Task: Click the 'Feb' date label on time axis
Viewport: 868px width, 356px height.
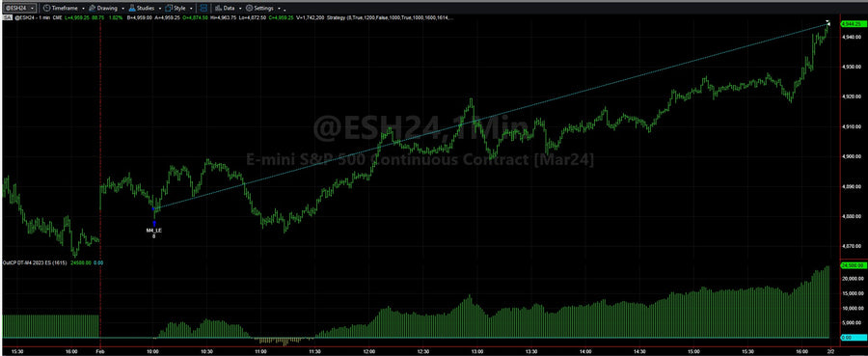Action: click(x=99, y=351)
